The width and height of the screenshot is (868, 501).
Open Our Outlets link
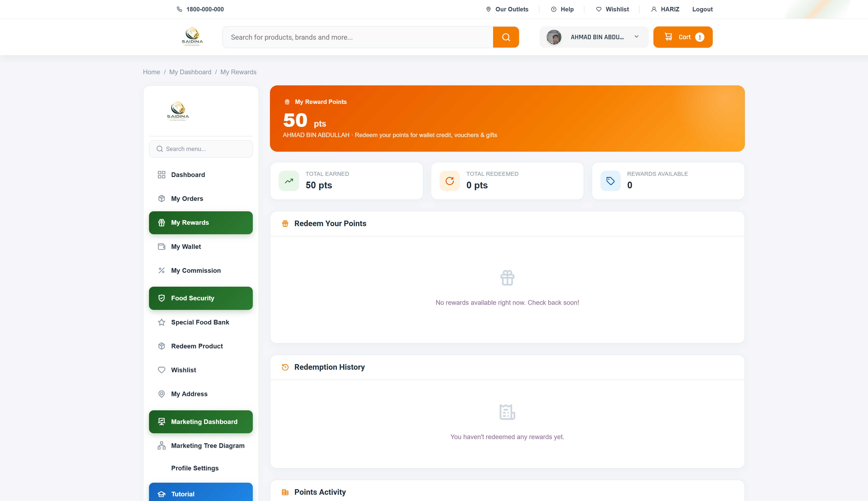pyautogui.click(x=507, y=9)
